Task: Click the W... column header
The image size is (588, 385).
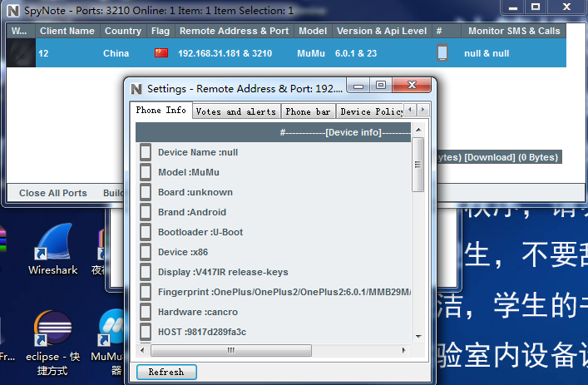Action: coord(21,31)
